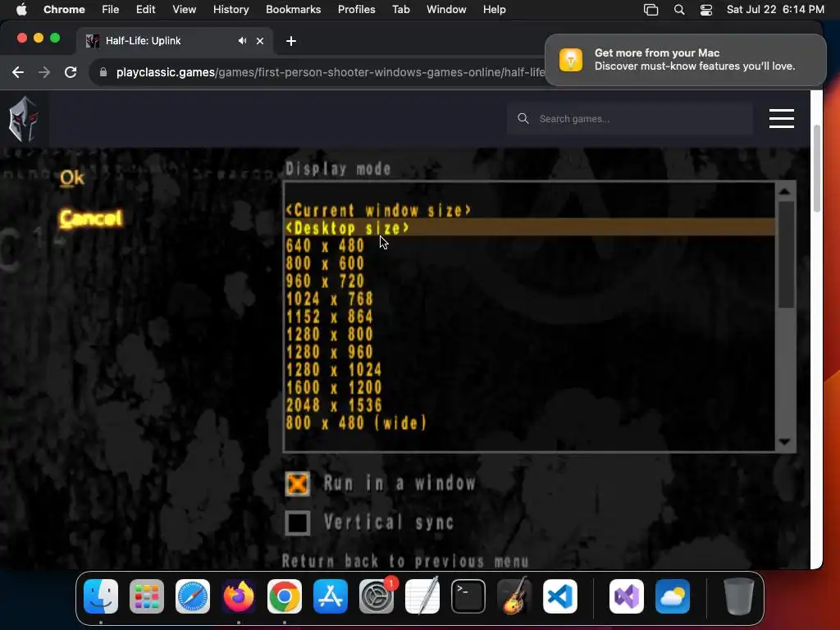Open the Chrome app menu
Viewport: 840px width, 630px height.
click(x=64, y=10)
